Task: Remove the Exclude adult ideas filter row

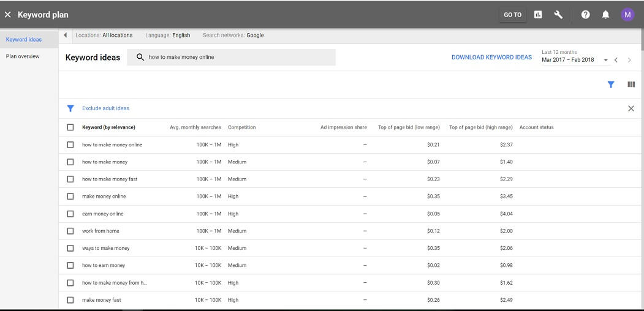Action: pyautogui.click(x=631, y=108)
